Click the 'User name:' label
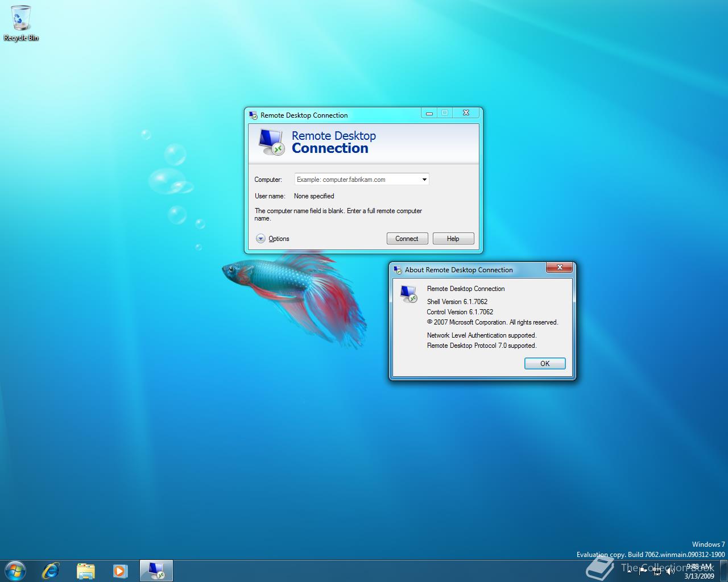The image size is (728, 582). click(x=270, y=196)
